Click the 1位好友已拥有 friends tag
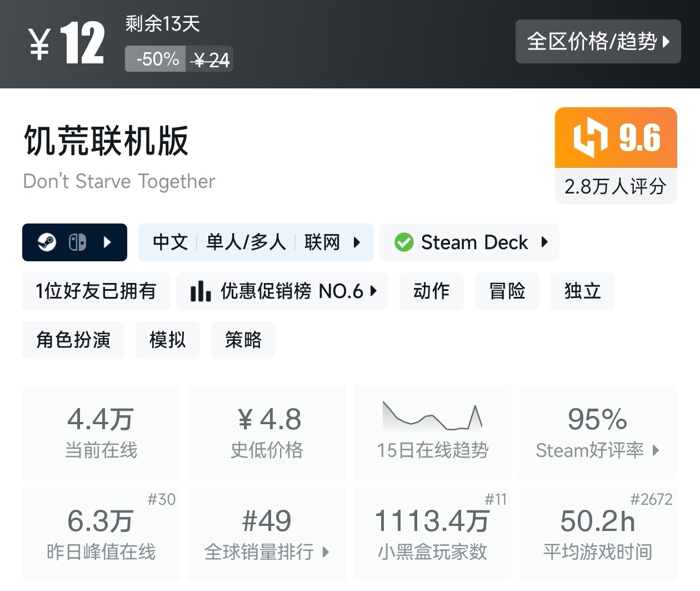 96,291
